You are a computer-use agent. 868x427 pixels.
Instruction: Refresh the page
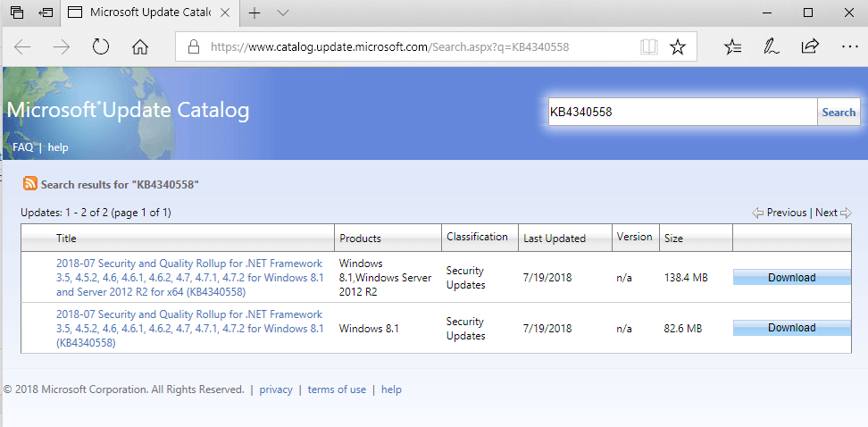(x=101, y=46)
